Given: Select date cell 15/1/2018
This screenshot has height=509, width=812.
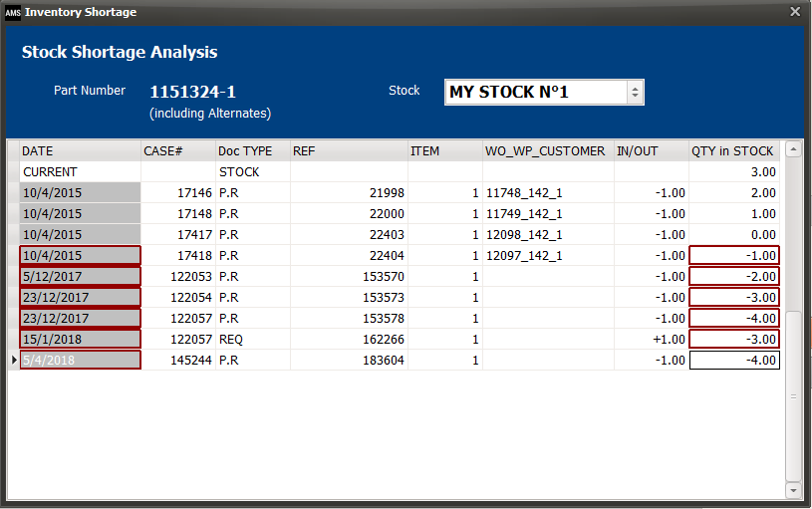Looking at the screenshot, I should (x=80, y=339).
